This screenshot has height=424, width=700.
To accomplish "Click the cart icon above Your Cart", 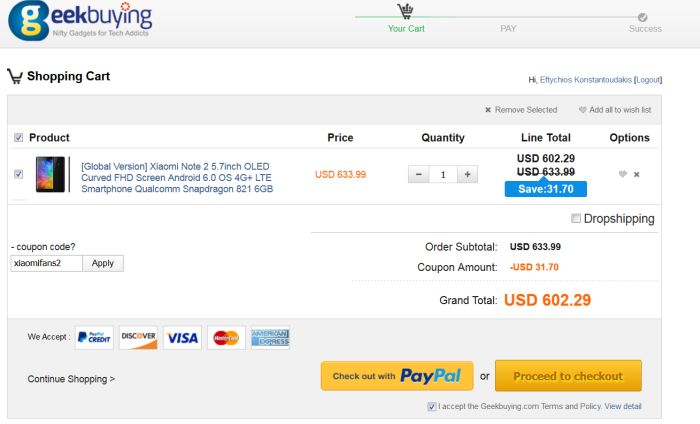I will click(406, 11).
